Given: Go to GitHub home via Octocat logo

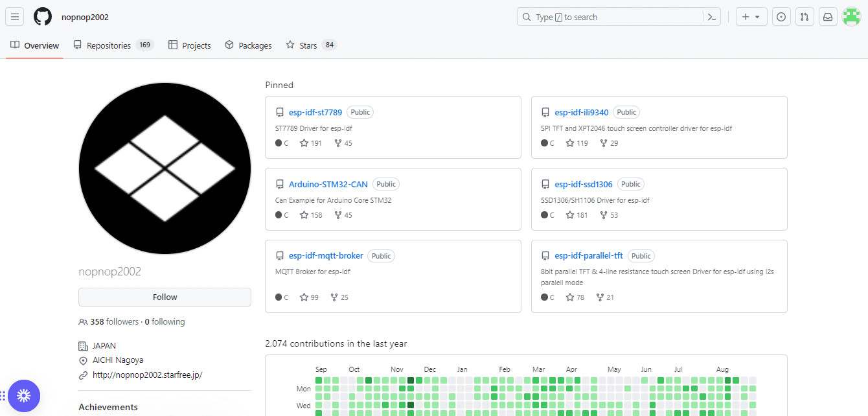Looking at the screenshot, I should point(43,17).
